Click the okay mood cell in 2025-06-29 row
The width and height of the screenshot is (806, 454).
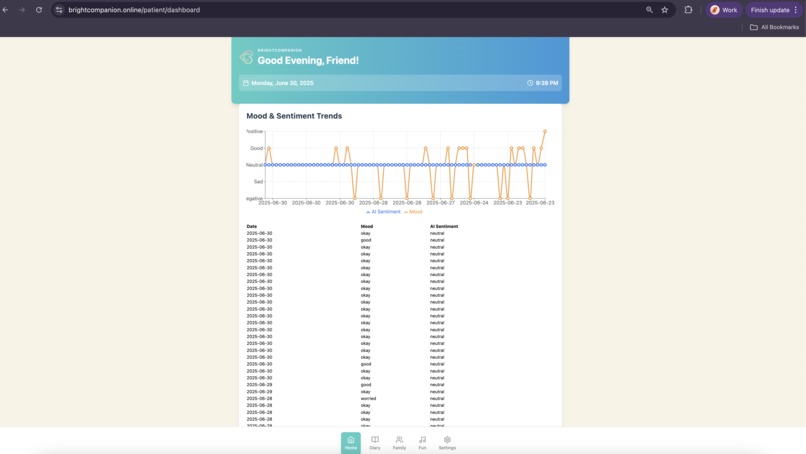click(x=365, y=392)
